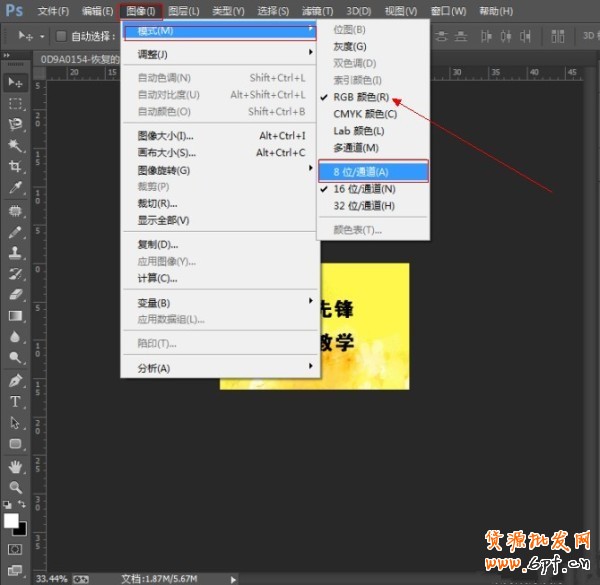Open the 滤镜 menu
Image resolution: width=600 pixels, height=585 pixels.
coord(317,11)
